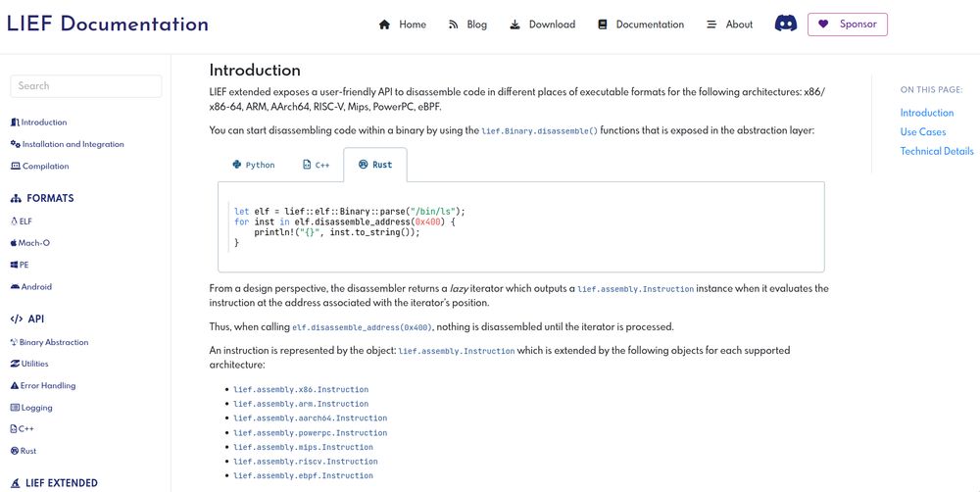Select the Rust code tab
The image size is (980, 492).
tap(375, 165)
